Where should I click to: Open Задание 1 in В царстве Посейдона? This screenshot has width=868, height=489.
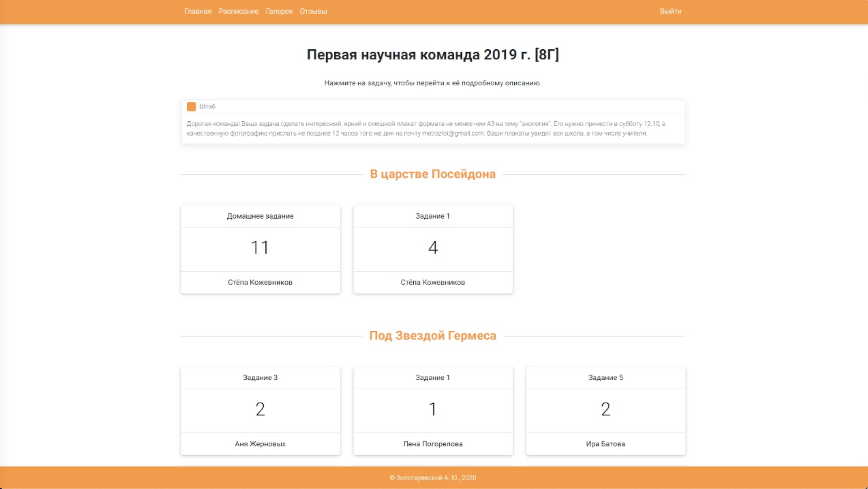(433, 216)
